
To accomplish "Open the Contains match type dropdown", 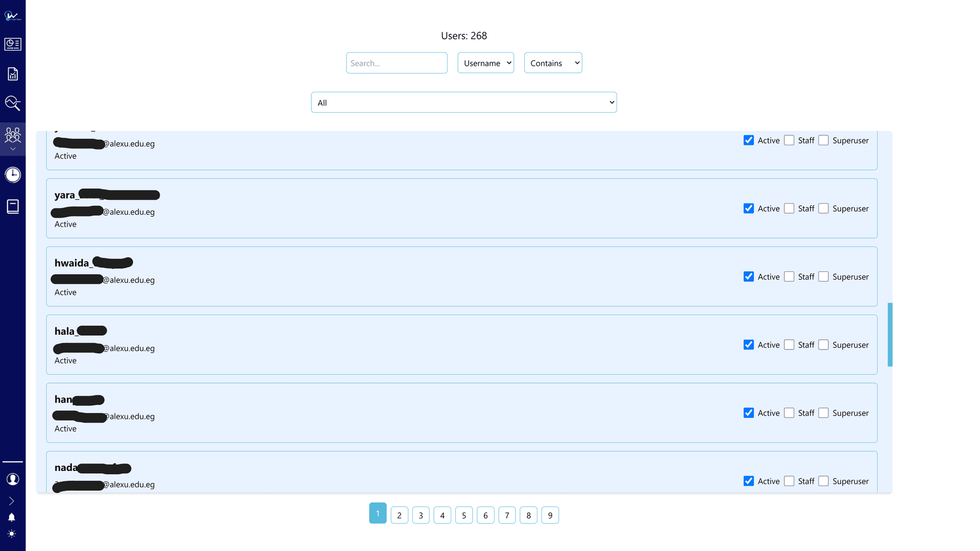I will pyautogui.click(x=553, y=63).
